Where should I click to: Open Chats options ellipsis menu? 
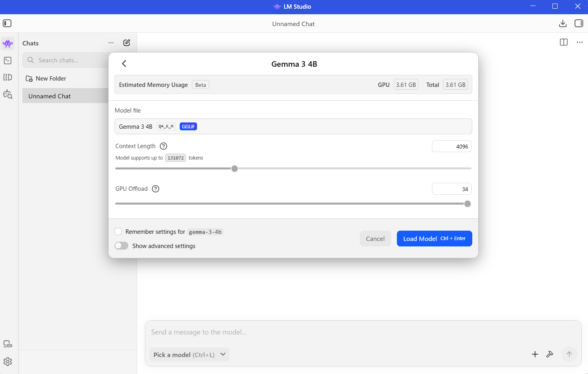point(111,43)
